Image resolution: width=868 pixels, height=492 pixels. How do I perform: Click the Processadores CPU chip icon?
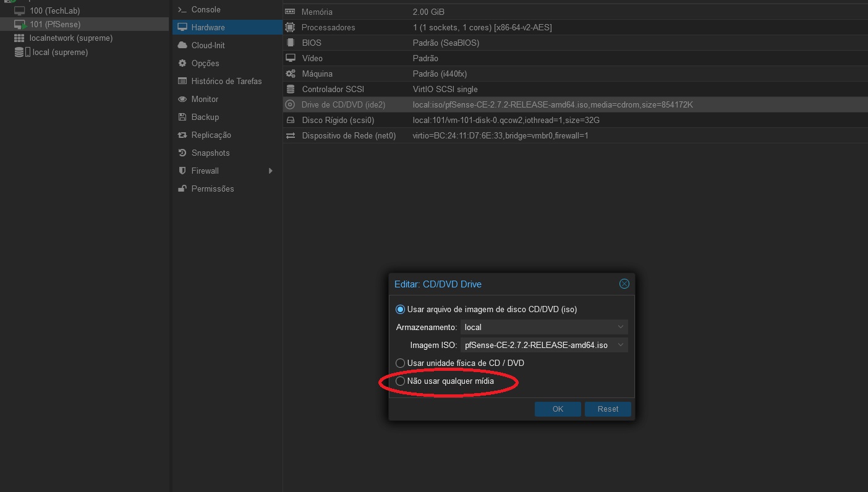290,27
